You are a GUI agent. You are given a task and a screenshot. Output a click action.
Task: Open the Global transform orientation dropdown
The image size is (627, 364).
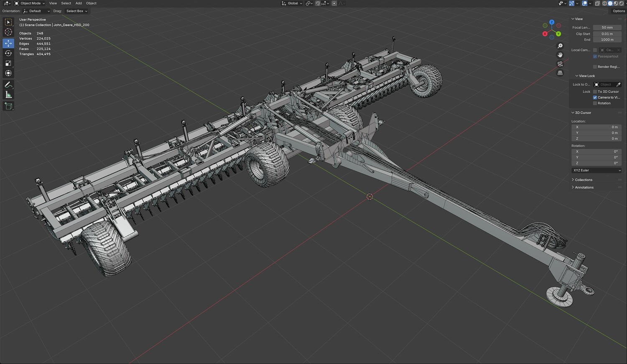(292, 3)
